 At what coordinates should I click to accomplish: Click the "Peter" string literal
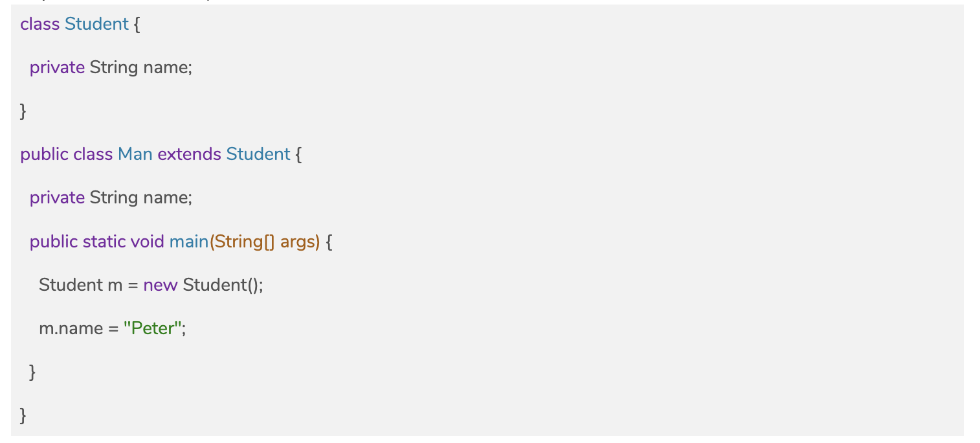point(153,328)
